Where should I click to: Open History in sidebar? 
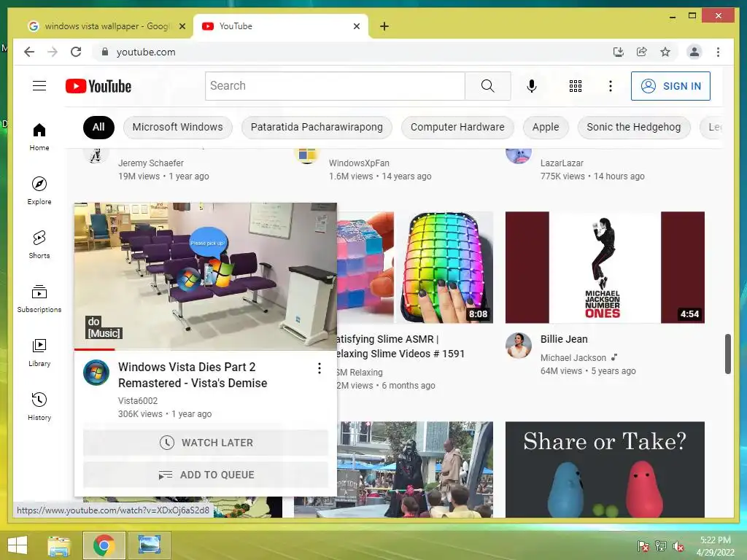click(x=39, y=406)
